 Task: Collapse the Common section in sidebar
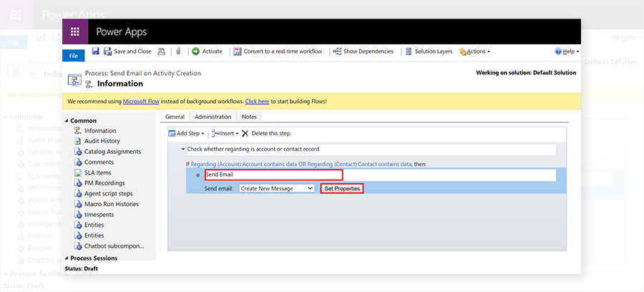click(x=67, y=121)
